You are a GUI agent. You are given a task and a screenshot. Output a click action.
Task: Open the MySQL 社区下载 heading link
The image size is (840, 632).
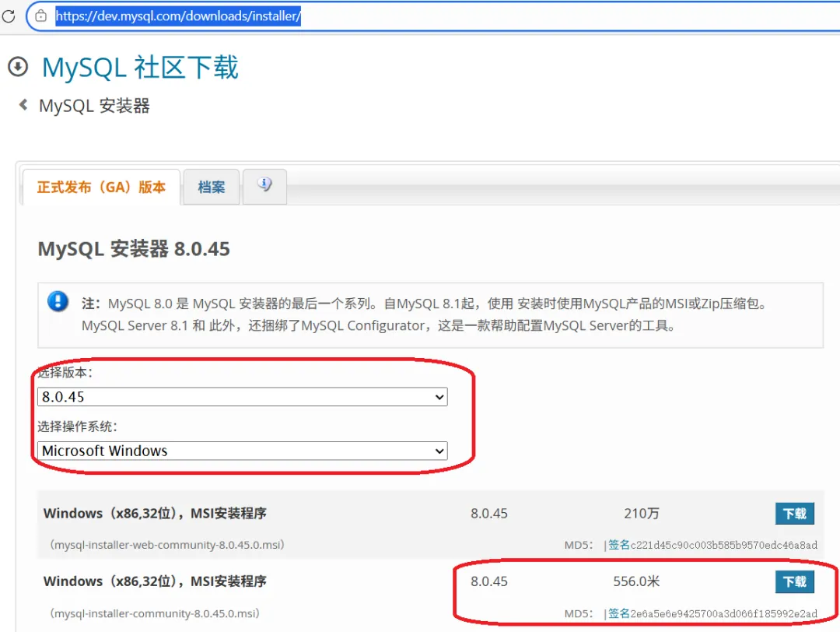click(x=140, y=68)
